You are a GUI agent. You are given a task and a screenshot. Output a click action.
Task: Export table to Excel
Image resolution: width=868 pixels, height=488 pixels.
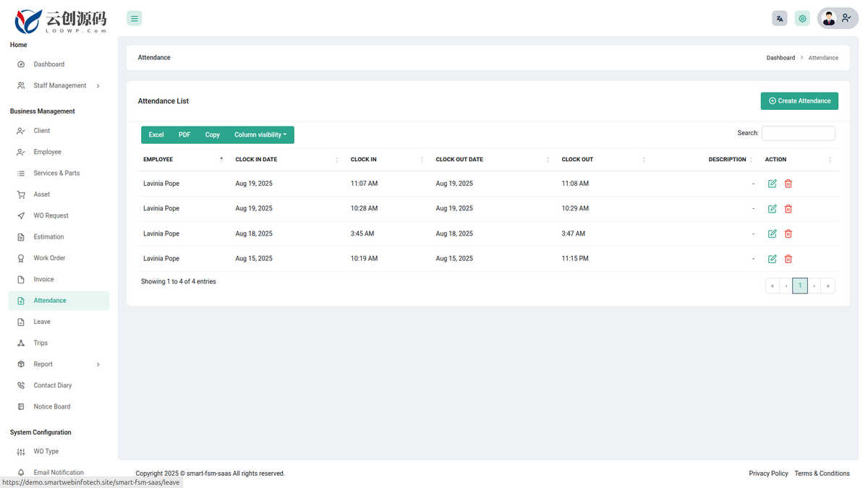156,134
